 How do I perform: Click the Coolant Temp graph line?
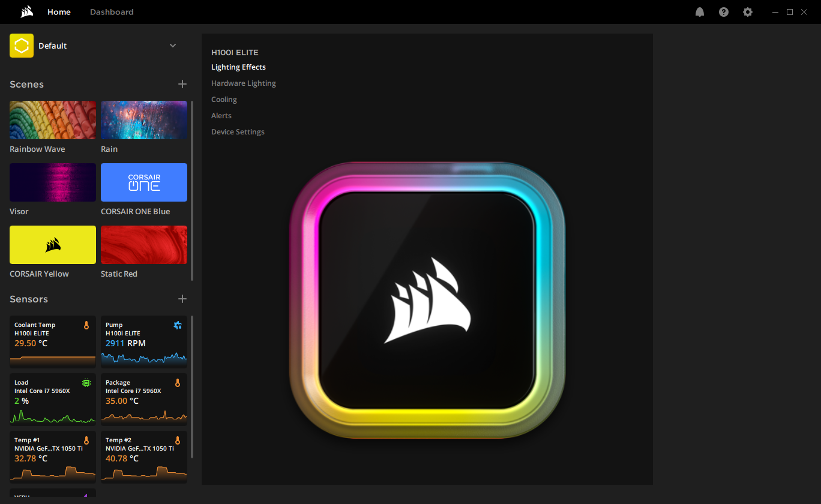pos(53,360)
